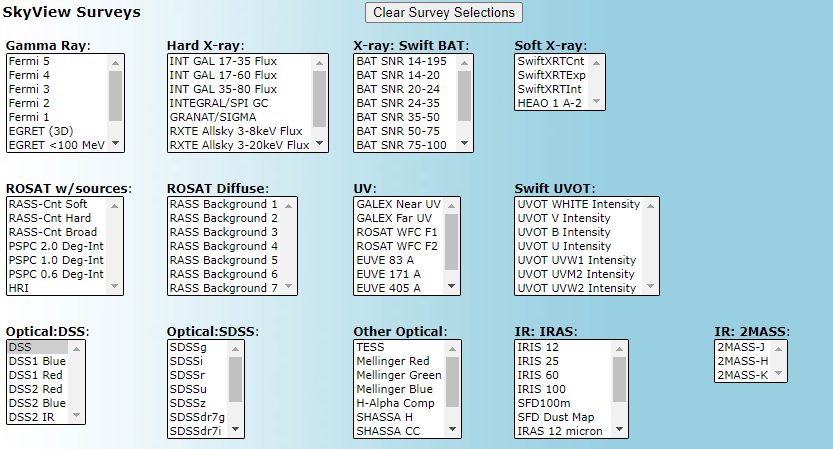Choose IRIS 100 survey

pyautogui.click(x=563, y=389)
